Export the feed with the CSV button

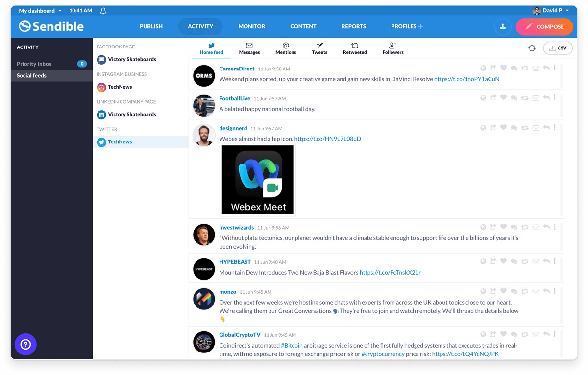point(558,48)
